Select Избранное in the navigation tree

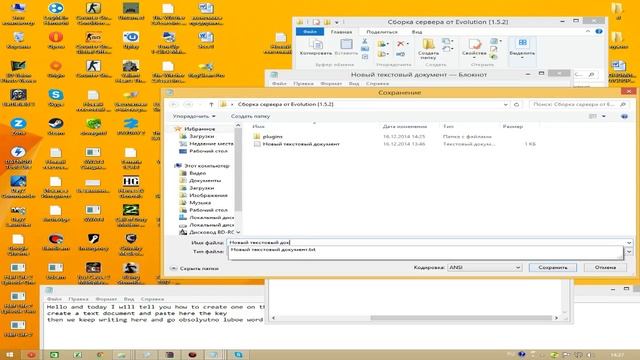click(x=199, y=129)
